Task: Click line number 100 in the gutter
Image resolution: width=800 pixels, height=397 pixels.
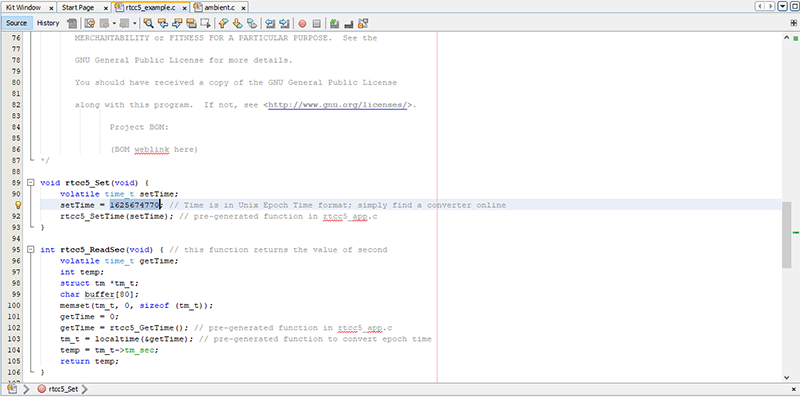Action: (14, 306)
